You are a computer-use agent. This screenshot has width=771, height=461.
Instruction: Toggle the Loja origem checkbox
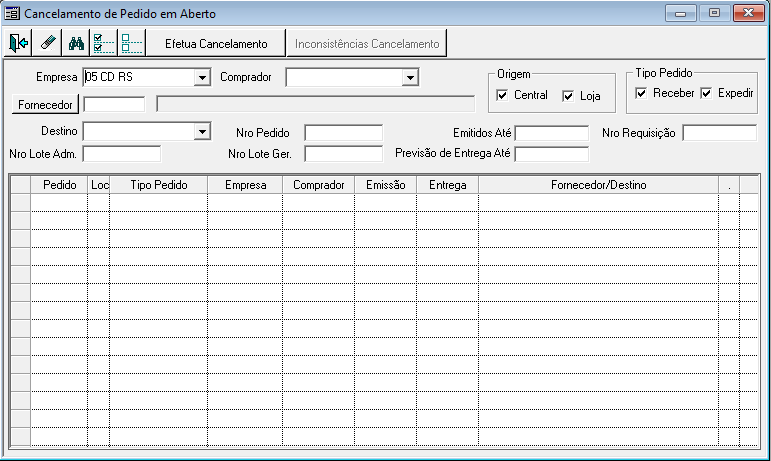click(x=568, y=96)
